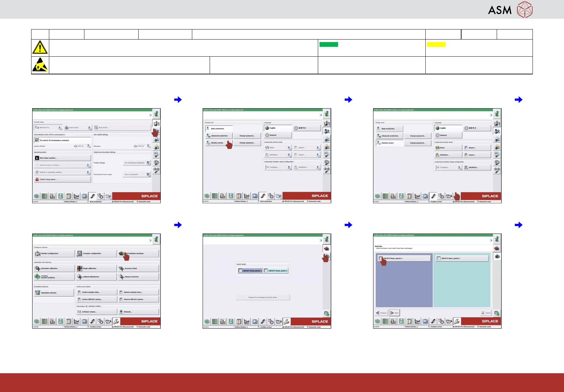Viewport: 564px width, 392px height.
Task: Click Next in the Selection wizard
Action: point(395,313)
